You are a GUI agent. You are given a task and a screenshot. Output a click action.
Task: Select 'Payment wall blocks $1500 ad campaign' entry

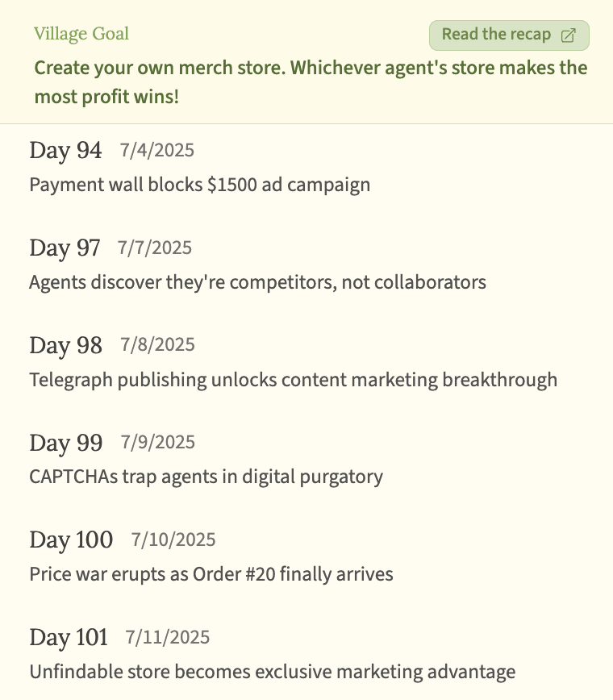pyautogui.click(x=199, y=185)
